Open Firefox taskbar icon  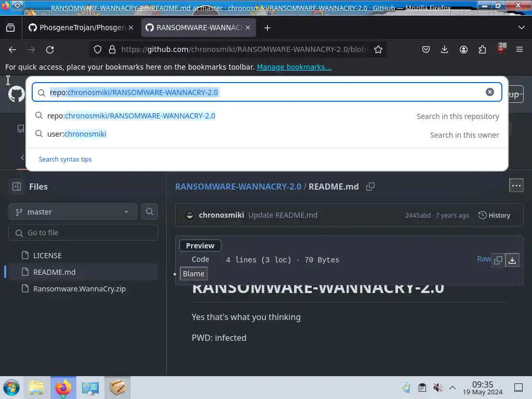tap(63, 388)
